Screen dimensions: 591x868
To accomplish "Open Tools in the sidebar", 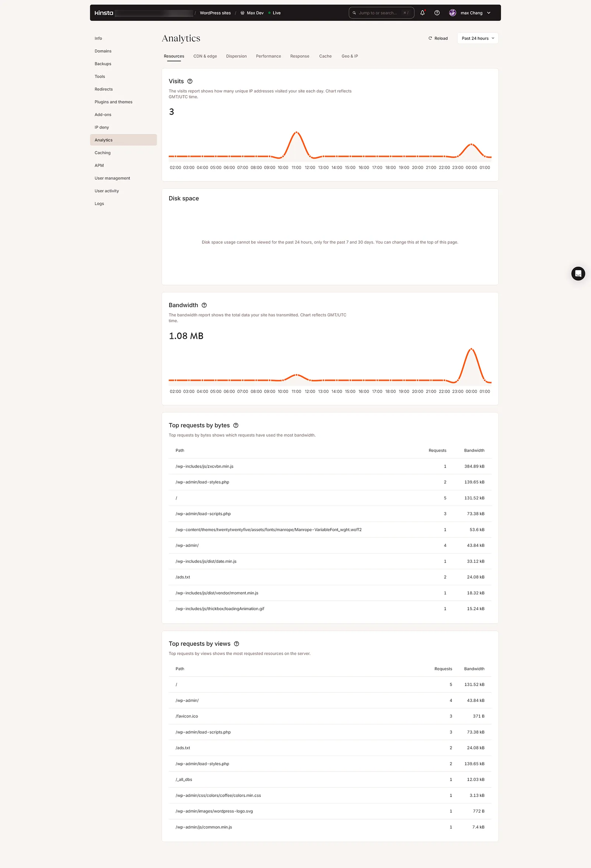I will pyautogui.click(x=123, y=76).
